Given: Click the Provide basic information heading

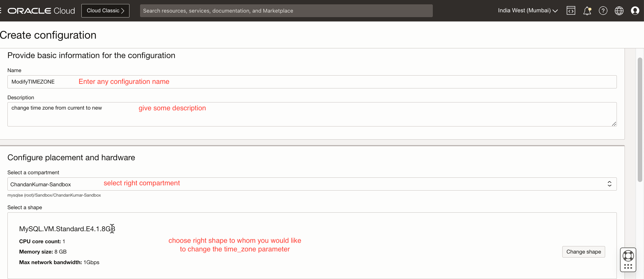Looking at the screenshot, I should pos(91,56).
